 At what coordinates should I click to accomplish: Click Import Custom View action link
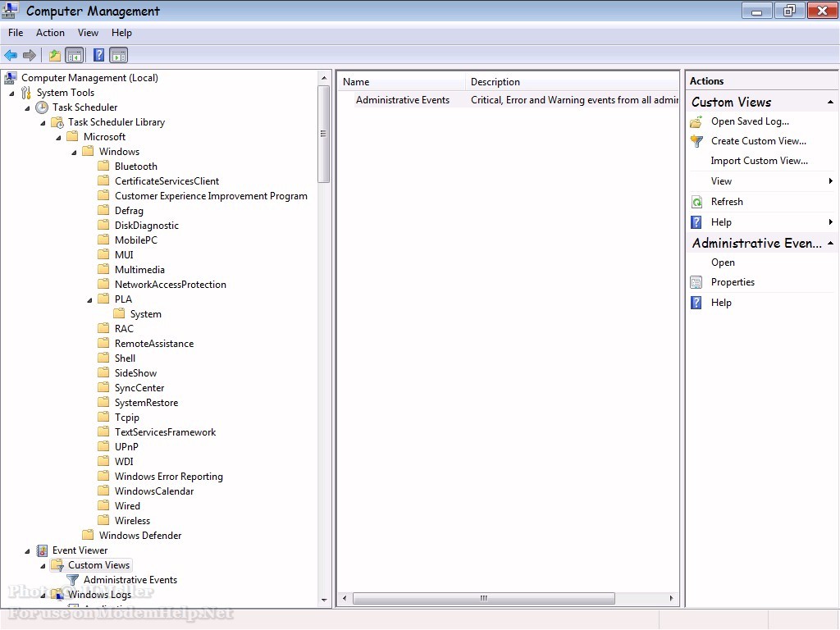click(759, 161)
